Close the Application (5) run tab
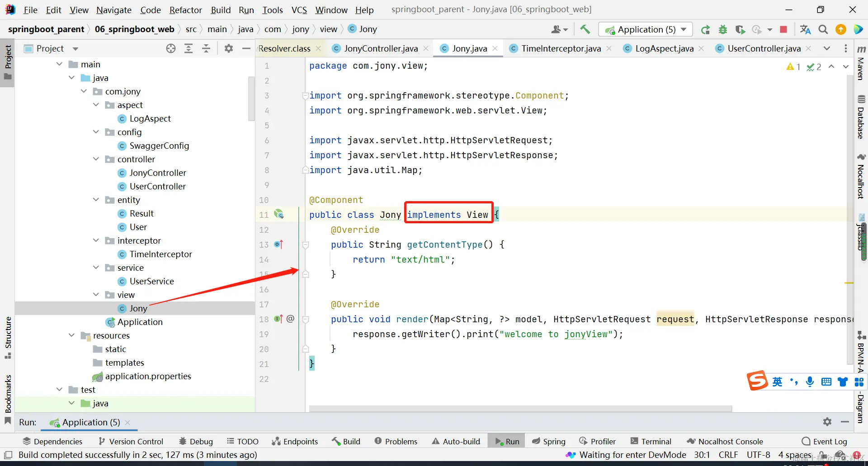 pyautogui.click(x=127, y=422)
